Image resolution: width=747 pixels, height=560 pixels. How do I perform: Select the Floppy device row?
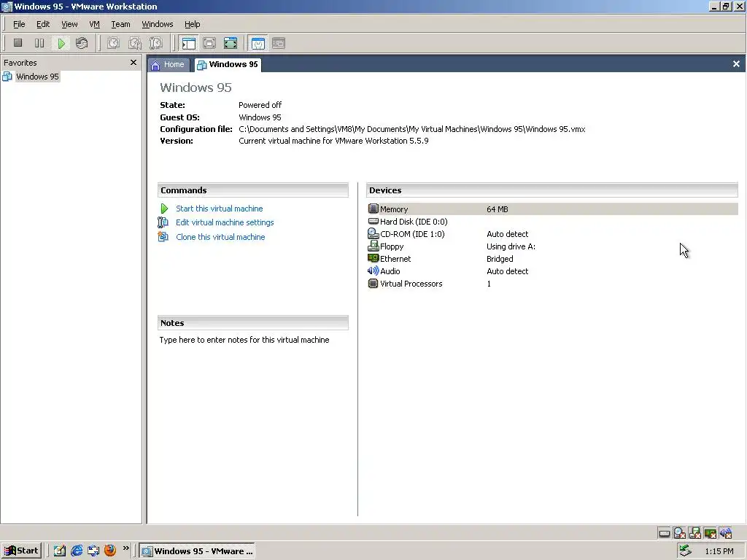pos(553,246)
